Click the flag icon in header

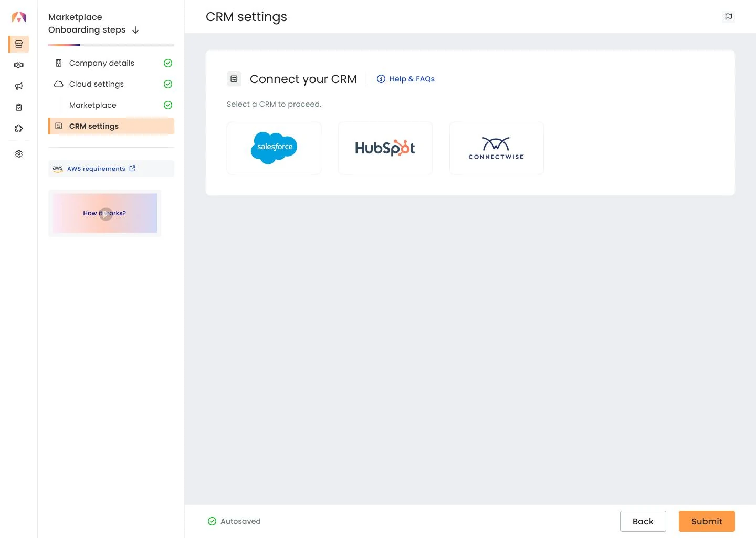click(x=729, y=17)
